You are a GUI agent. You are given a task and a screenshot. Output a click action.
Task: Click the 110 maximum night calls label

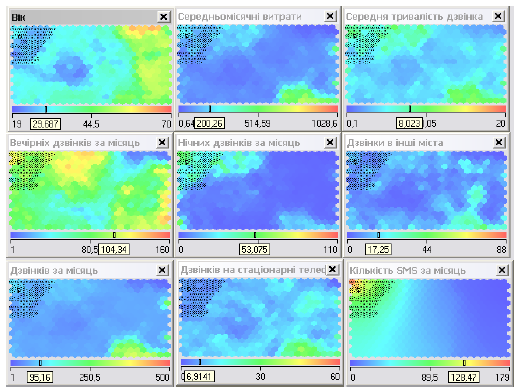click(330, 249)
